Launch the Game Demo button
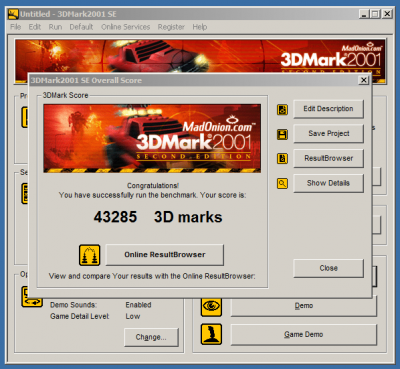This screenshot has width=400, height=369. tap(304, 334)
